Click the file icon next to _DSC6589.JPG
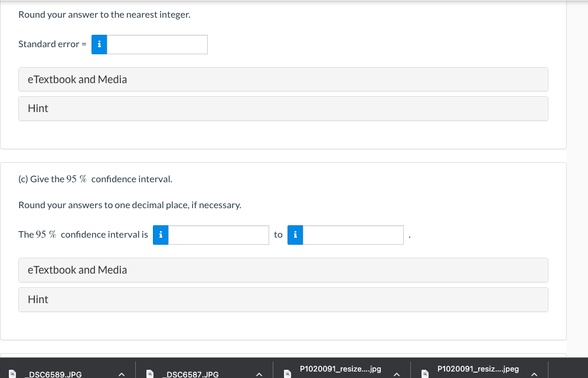The image size is (588, 378). [13, 373]
